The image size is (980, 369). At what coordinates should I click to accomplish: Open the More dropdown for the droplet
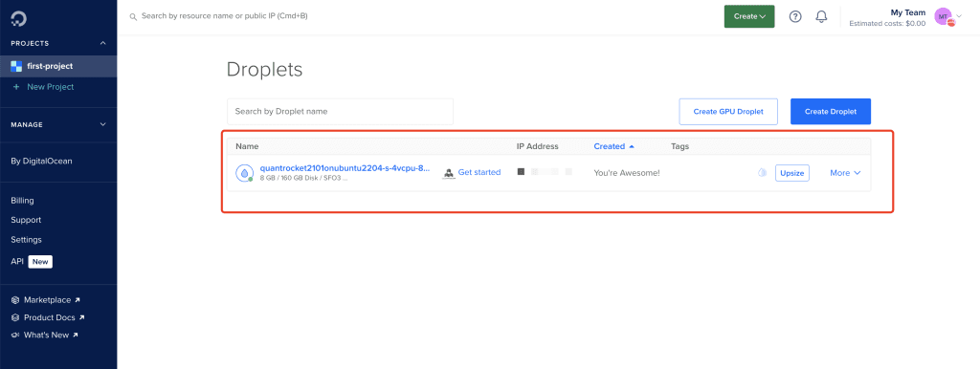point(845,173)
